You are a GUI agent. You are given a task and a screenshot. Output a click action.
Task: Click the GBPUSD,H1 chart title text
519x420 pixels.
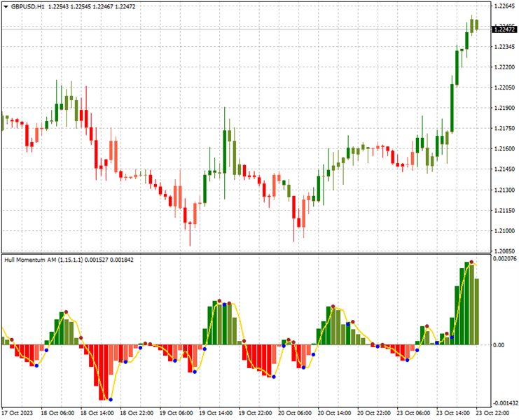click(28, 6)
